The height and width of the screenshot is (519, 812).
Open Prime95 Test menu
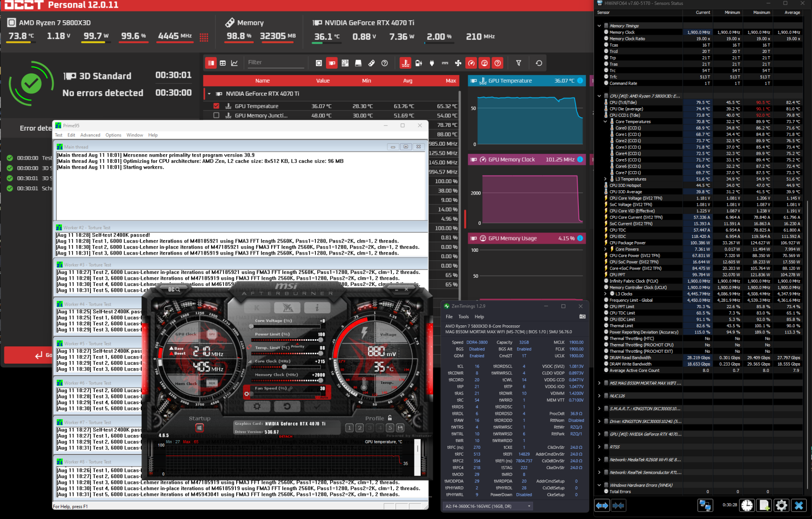(x=59, y=135)
